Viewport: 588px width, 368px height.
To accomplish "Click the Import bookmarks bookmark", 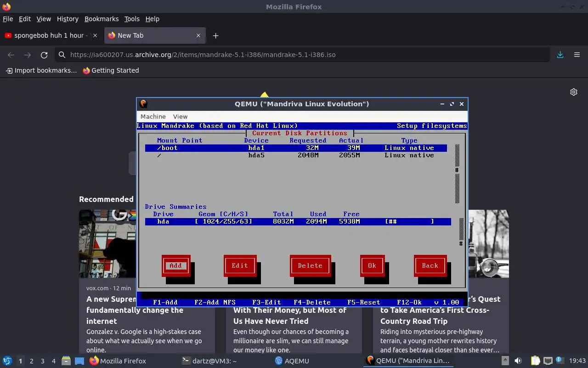I will [41, 70].
